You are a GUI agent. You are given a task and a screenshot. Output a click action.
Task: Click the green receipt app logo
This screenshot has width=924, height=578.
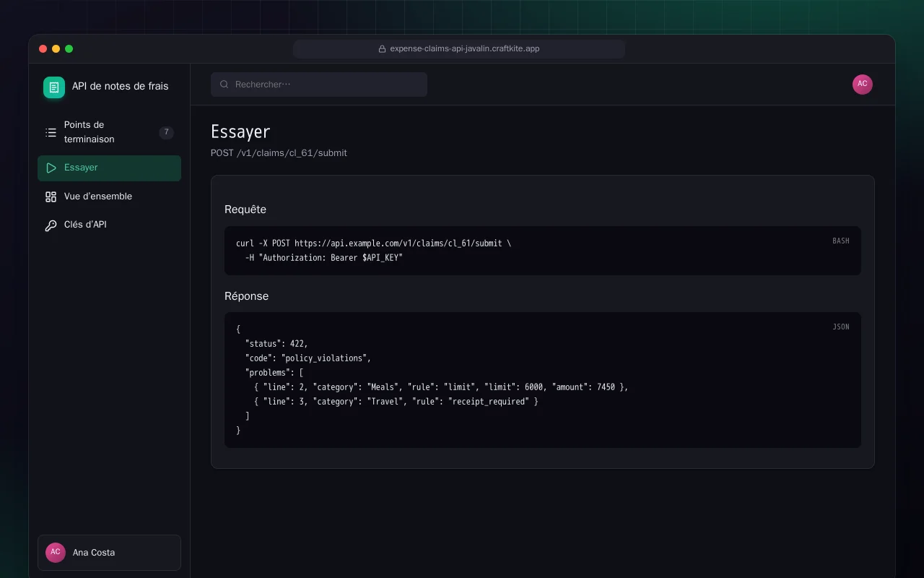(54, 87)
